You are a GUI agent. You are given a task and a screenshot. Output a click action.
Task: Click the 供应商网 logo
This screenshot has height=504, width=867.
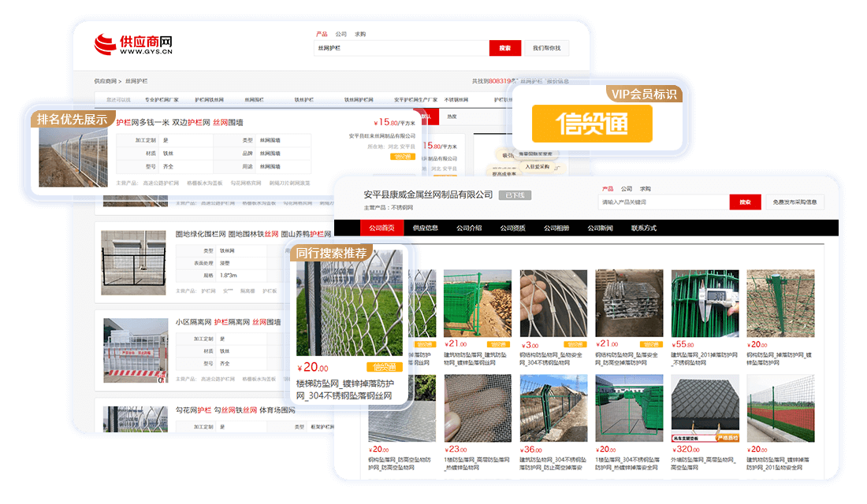pyautogui.click(x=133, y=45)
